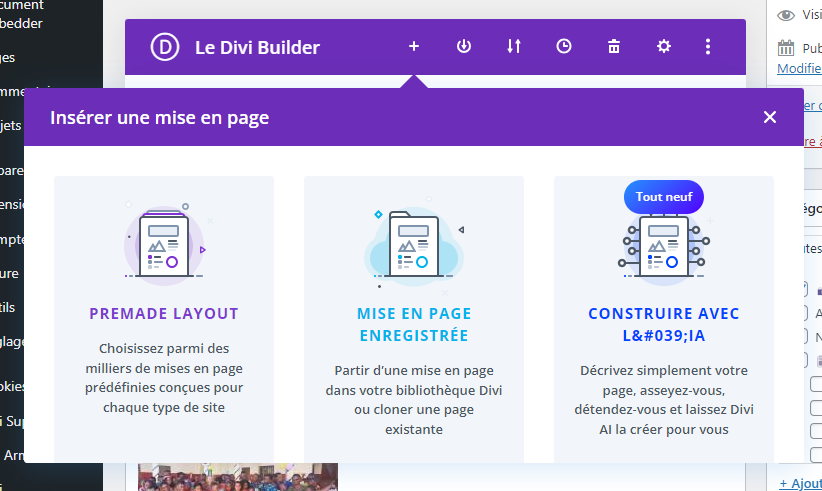Image resolution: width=822 pixels, height=491 pixels.
Task: Open page settings gear icon
Action: tap(664, 47)
